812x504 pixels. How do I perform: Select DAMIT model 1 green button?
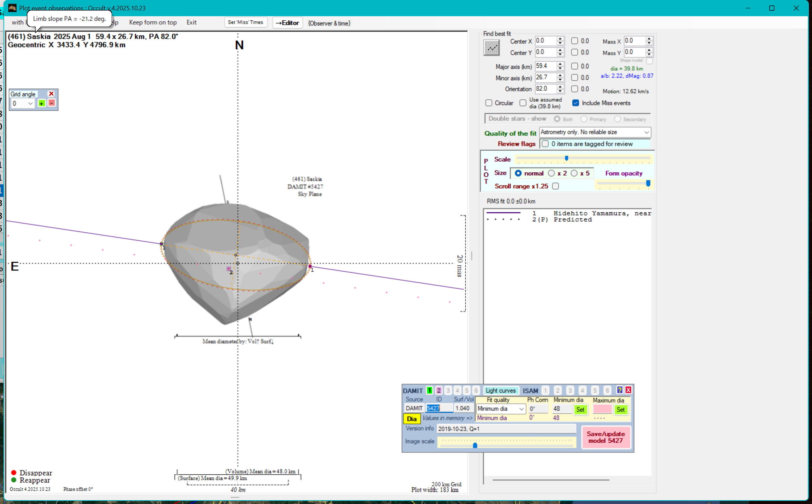click(x=429, y=390)
